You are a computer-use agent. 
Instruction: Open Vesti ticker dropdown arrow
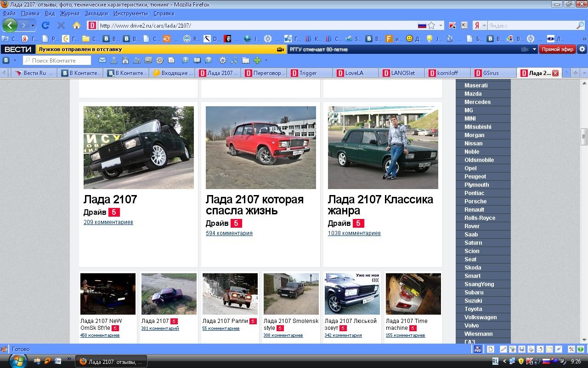point(534,49)
